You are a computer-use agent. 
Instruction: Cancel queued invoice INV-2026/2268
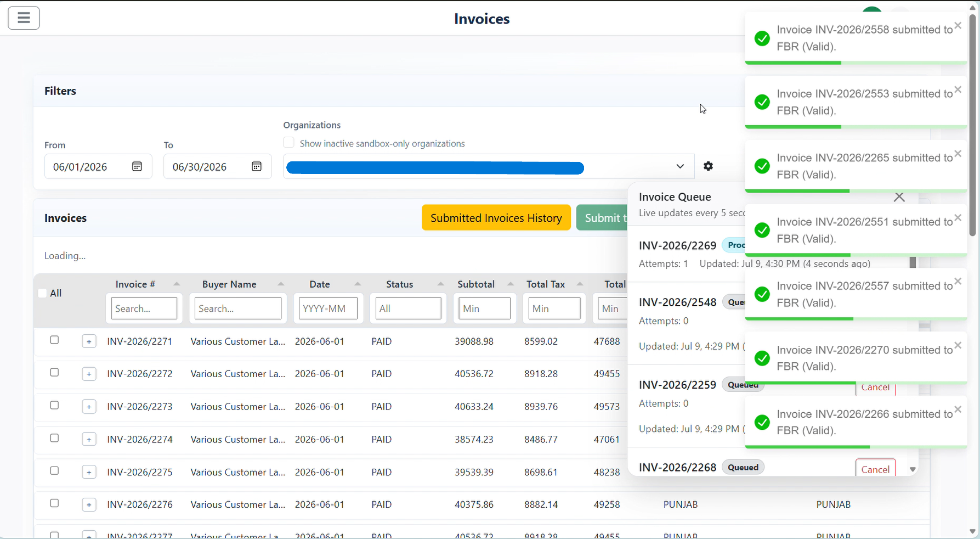[x=875, y=468]
